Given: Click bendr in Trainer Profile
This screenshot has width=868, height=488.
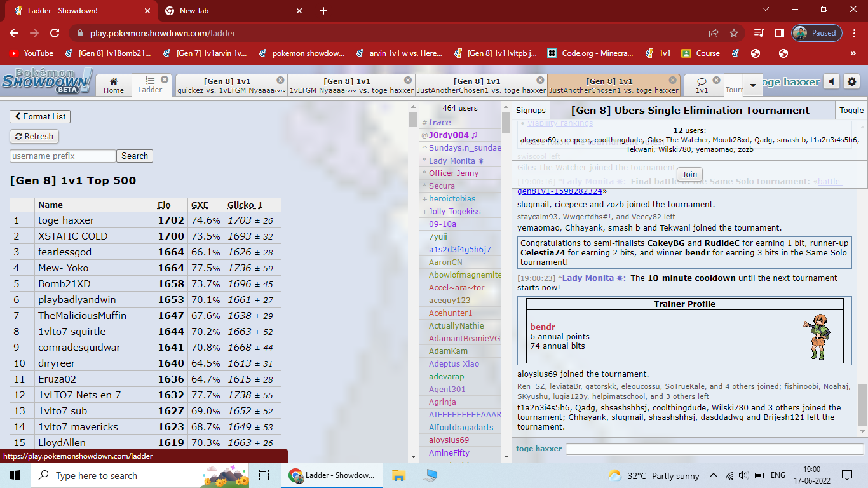Looking at the screenshot, I should [543, 327].
